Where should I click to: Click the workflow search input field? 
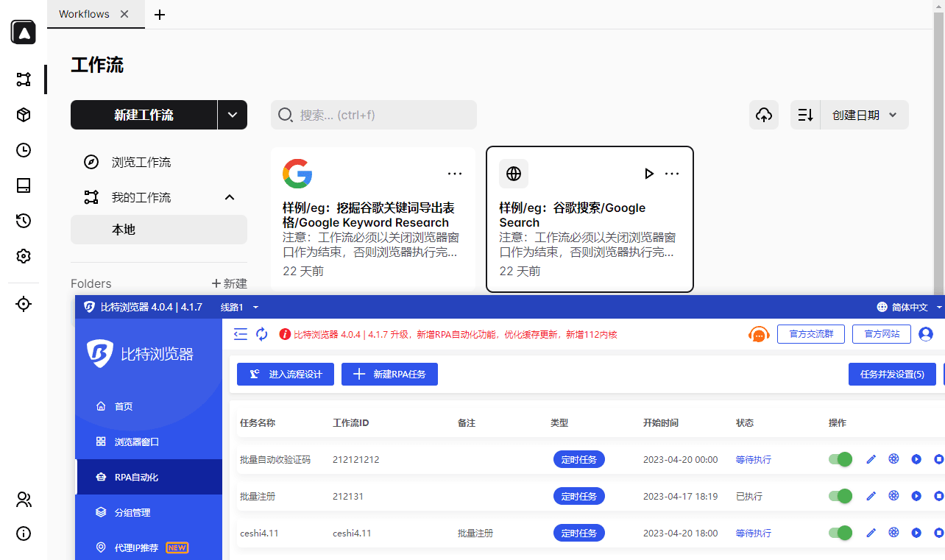click(383, 115)
